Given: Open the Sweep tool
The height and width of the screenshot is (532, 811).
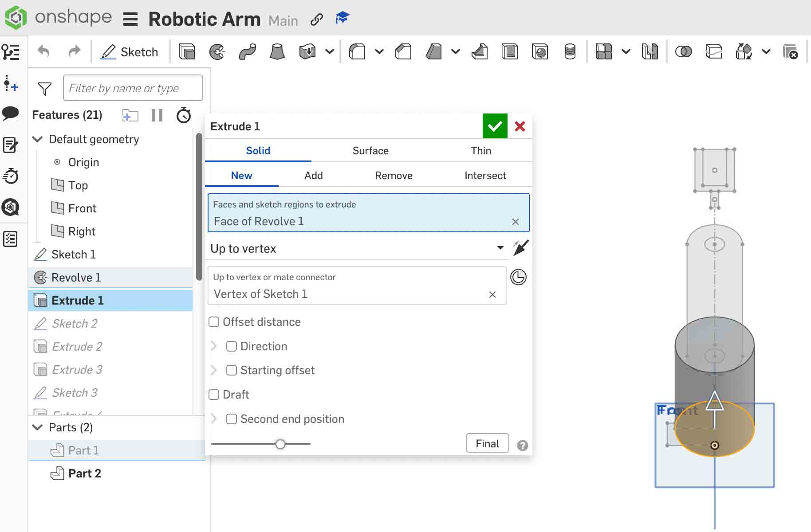Looking at the screenshot, I should [x=247, y=51].
